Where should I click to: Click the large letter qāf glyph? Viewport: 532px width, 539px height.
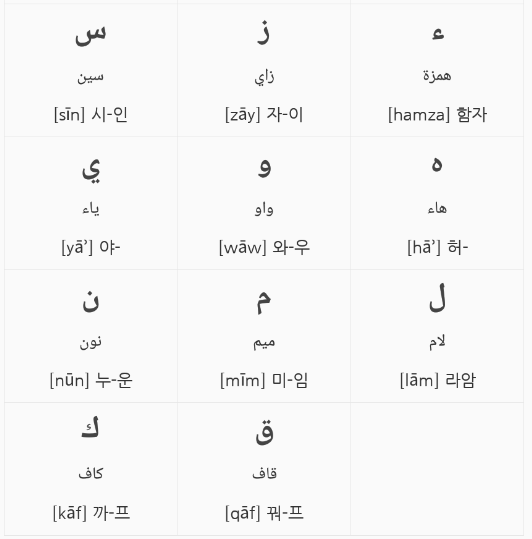(264, 432)
